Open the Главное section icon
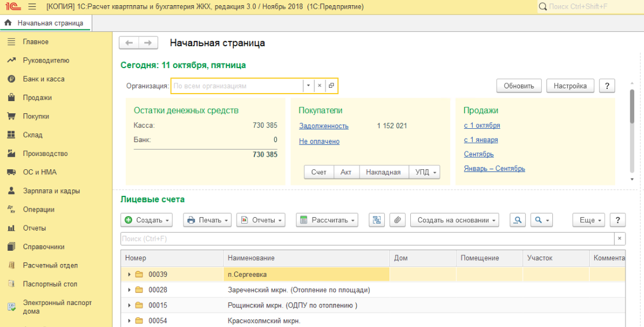This screenshot has height=327, width=644. (12, 42)
